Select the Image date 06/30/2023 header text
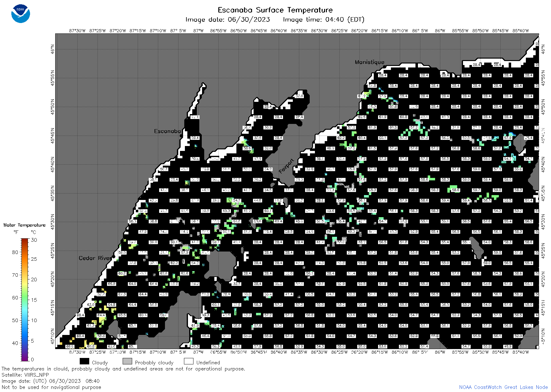The height and width of the screenshot is (392, 551). tap(228, 20)
